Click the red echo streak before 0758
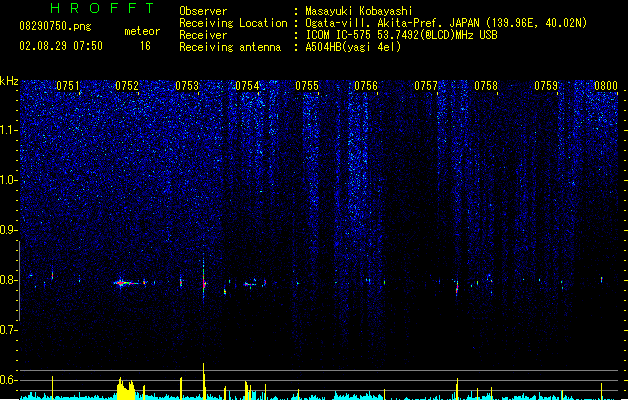 click(x=457, y=287)
